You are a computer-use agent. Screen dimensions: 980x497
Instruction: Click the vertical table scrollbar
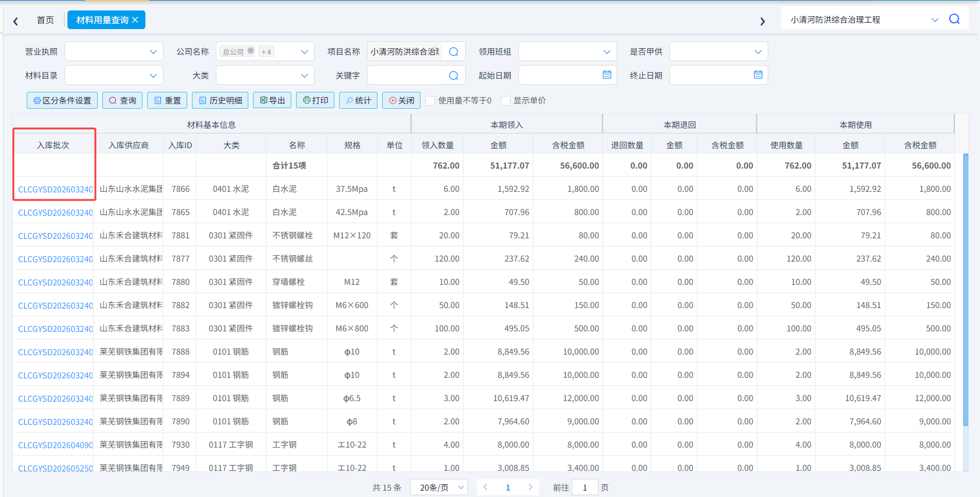[x=965, y=290]
